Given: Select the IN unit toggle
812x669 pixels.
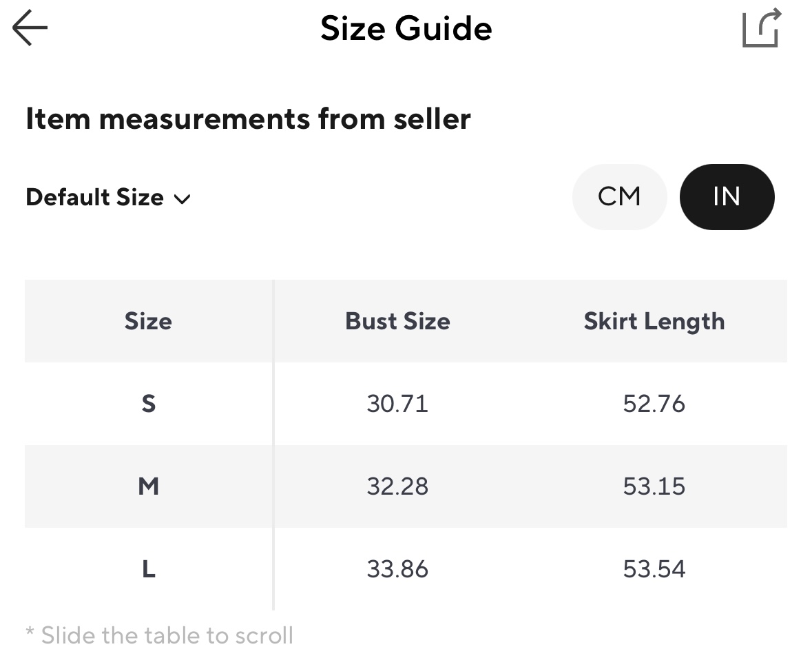Looking at the screenshot, I should point(727,197).
